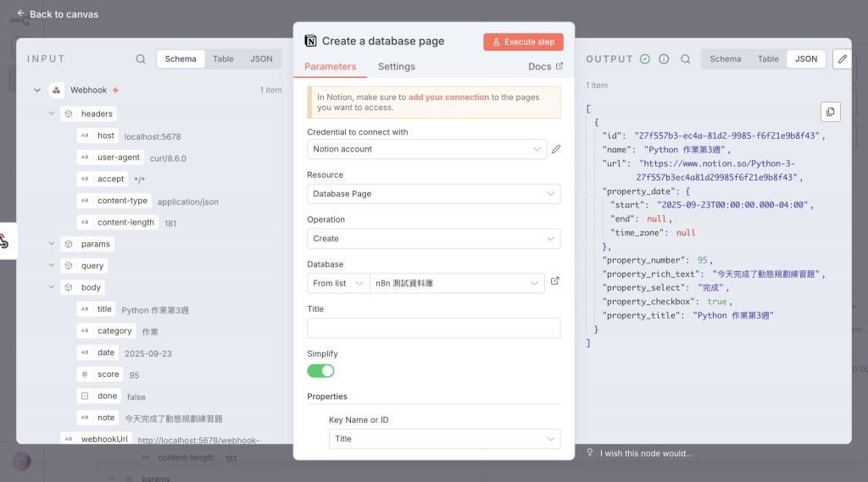The width and height of the screenshot is (868, 482).
Task: Click the Execute step button
Action: [x=523, y=42]
